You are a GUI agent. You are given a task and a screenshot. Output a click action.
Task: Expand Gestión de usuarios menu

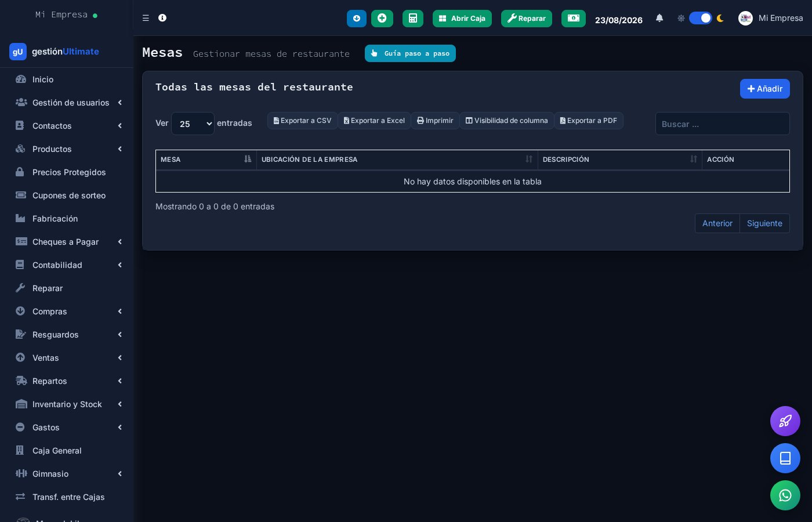tap(67, 103)
